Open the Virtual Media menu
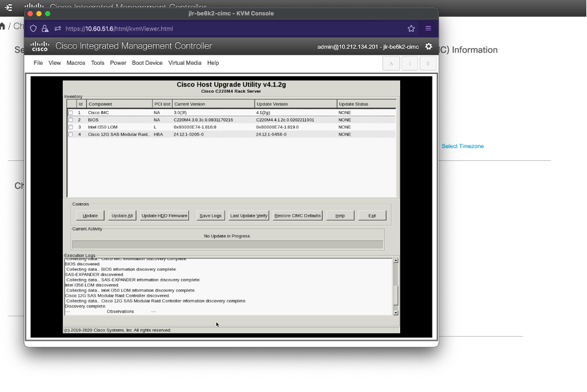This screenshot has height=392, width=587. pos(184,63)
